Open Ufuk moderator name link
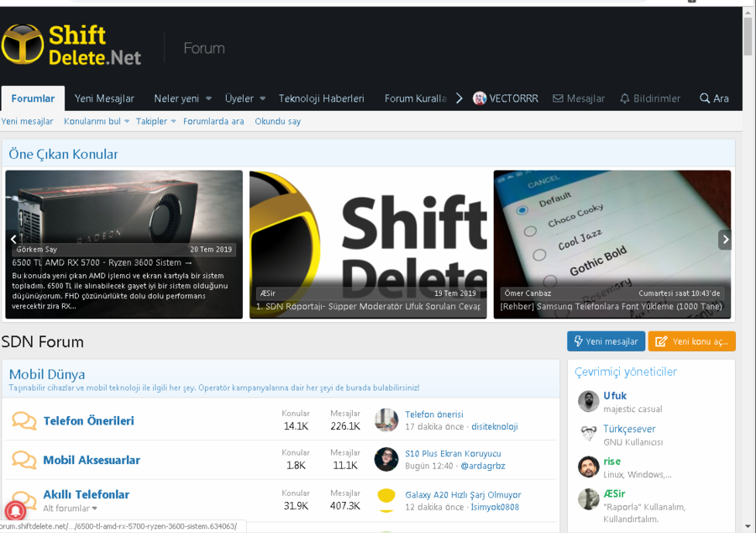Viewport: 756px width, 533px height. [615, 395]
